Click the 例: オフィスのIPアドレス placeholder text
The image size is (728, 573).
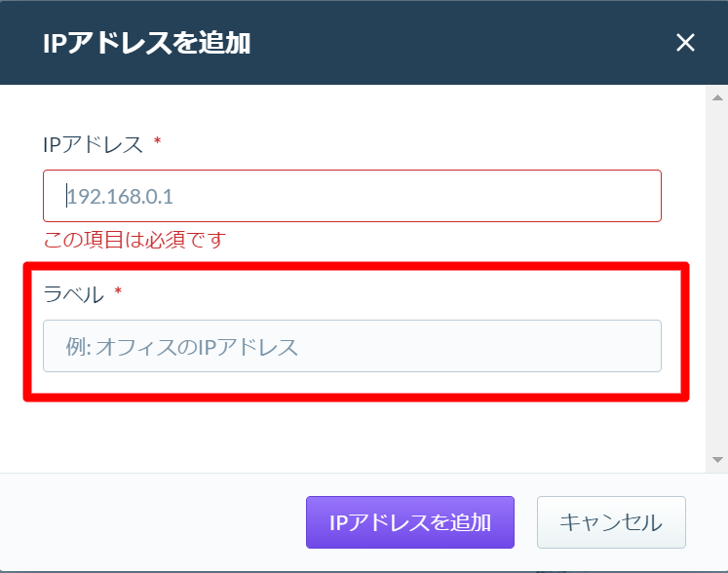[181, 347]
